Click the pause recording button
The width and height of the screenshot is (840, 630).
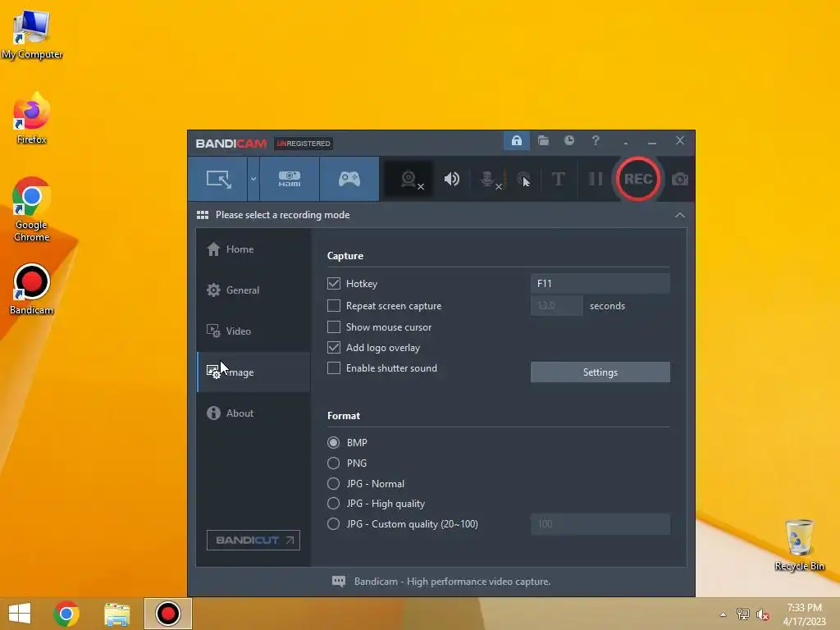(596, 179)
